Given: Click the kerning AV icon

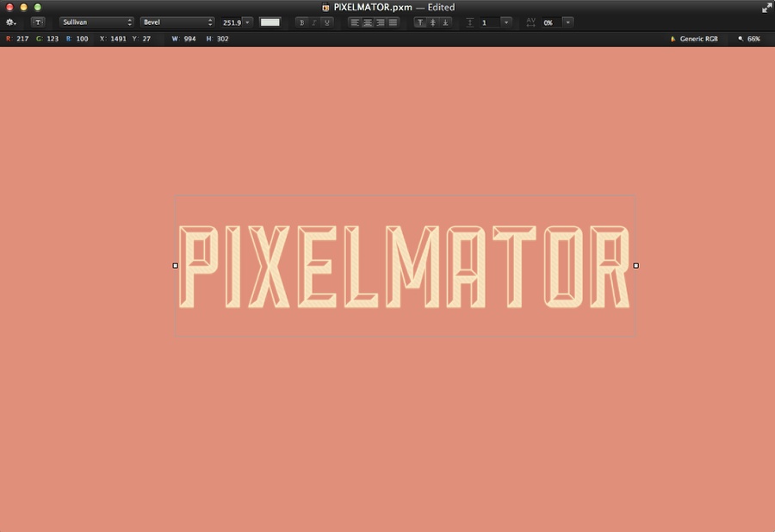Looking at the screenshot, I should coord(530,22).
